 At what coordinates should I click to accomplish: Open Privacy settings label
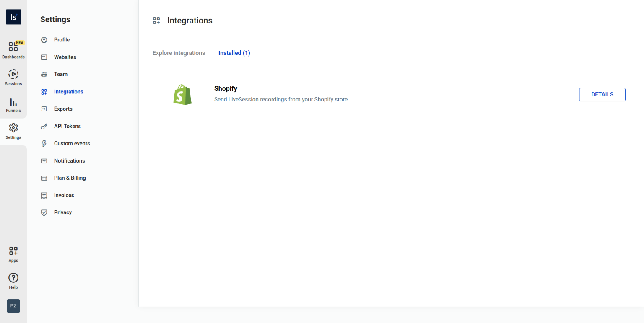coord(63,213)
